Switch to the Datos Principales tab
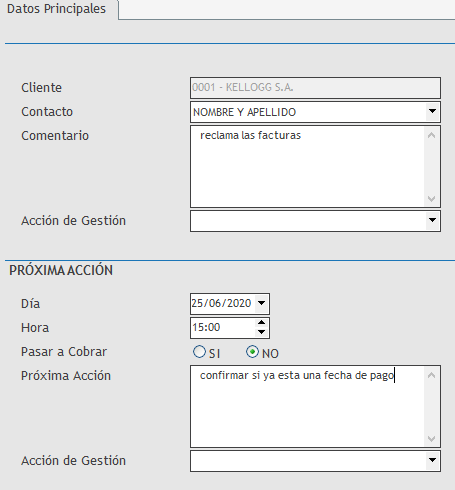Viewport: 455px width, 490px height. (56, 9)
